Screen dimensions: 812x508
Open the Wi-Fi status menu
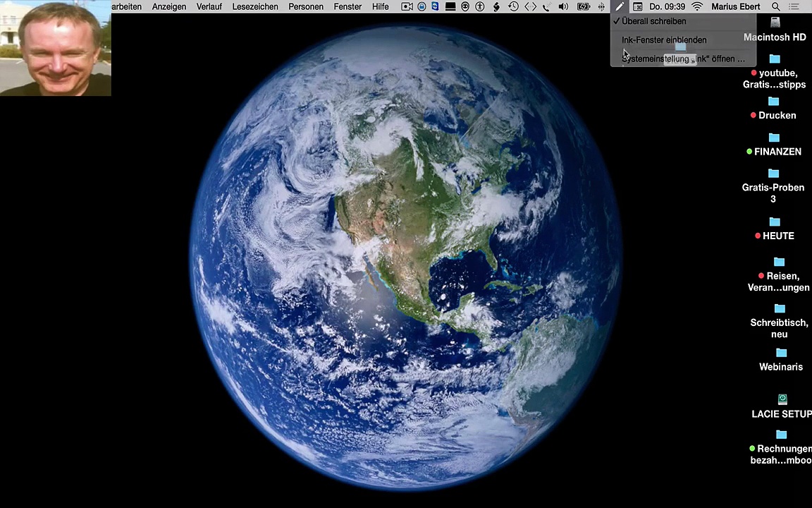(x=698, y=7)
